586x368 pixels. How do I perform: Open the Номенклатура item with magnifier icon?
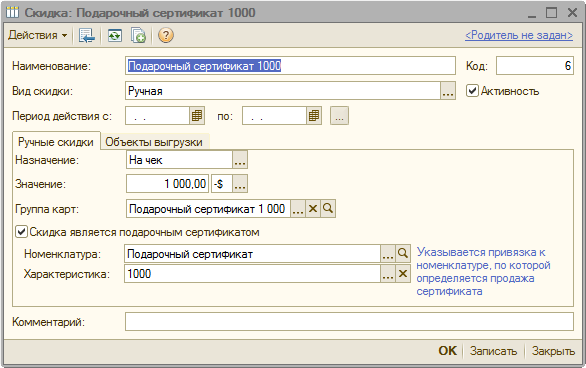(403, 254)
